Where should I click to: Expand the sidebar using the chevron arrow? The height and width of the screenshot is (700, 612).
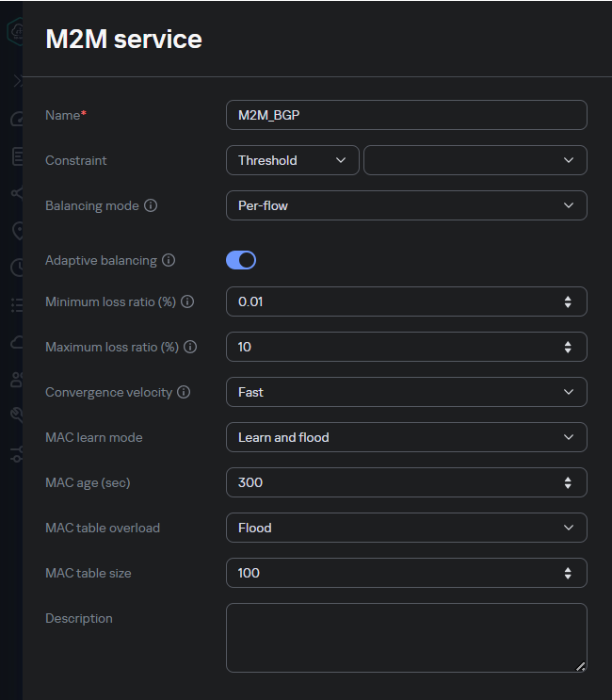tap(16, 81)
